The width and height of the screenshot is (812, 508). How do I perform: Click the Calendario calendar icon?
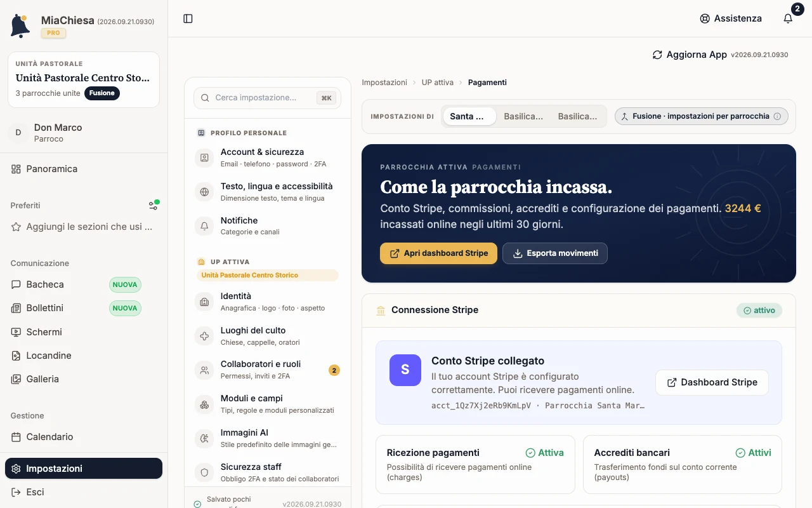tap(16, 437)
